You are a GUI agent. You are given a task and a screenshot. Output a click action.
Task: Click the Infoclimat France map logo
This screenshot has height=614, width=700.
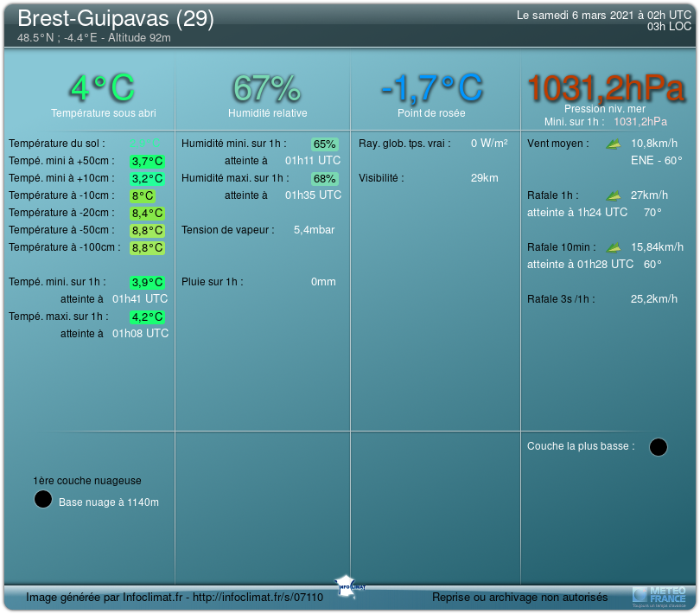pos(350,584)
